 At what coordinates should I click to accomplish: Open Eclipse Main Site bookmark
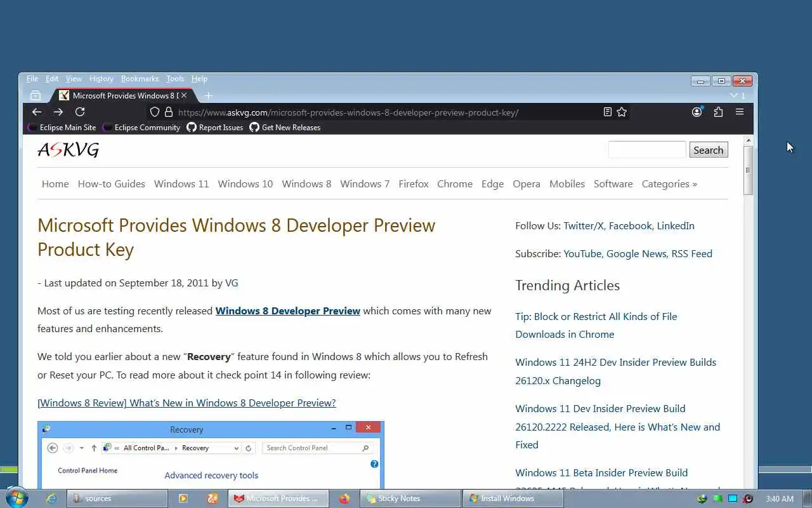[63, 127]
